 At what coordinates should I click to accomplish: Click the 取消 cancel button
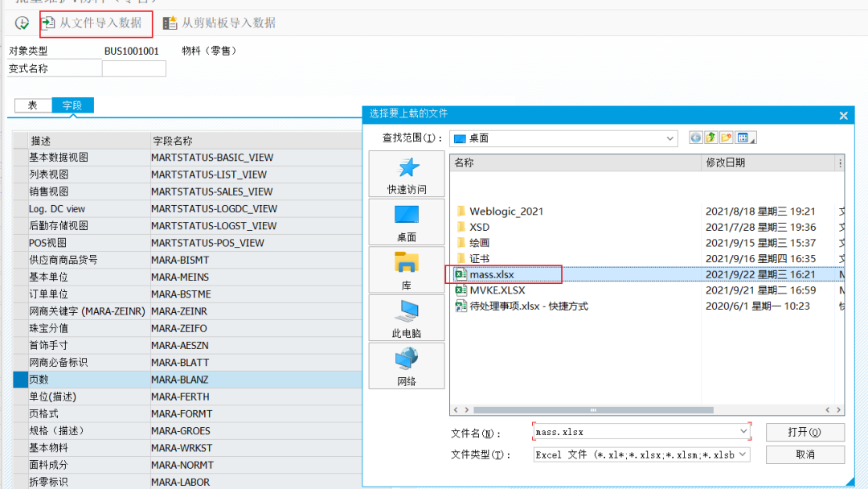[805, 454]
